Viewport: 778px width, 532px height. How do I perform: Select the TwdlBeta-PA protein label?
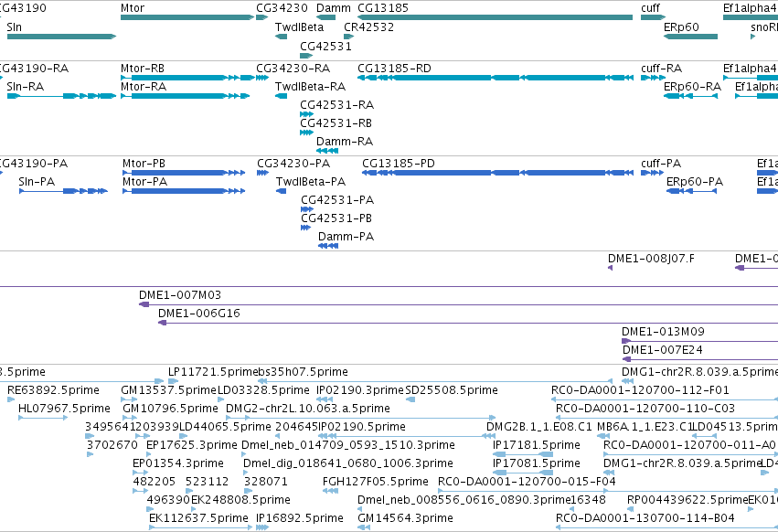coord(311,182)
